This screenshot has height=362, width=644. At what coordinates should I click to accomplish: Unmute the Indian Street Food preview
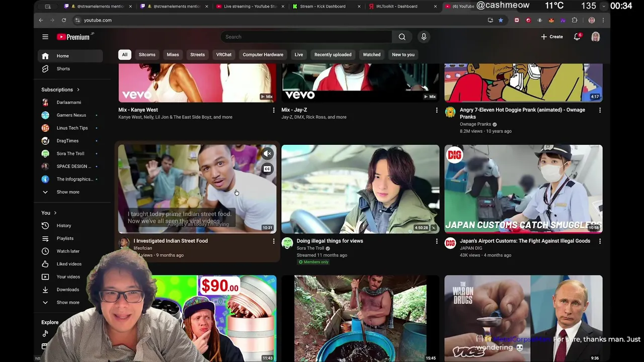[267, 154]
